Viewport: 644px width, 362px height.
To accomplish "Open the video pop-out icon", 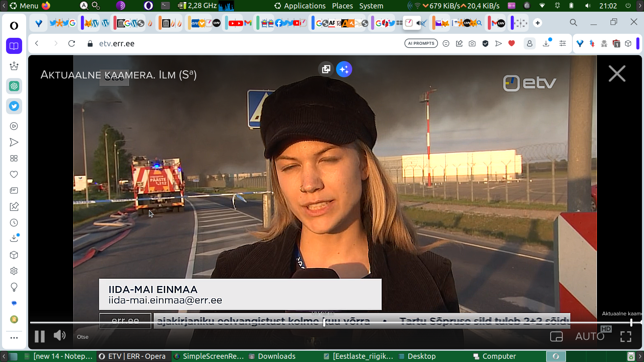I will tap(326, 69).
